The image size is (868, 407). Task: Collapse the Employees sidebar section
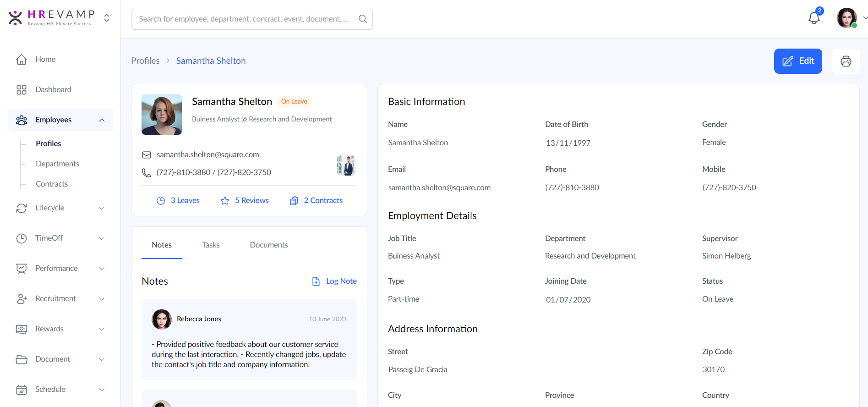coord(102,120)
